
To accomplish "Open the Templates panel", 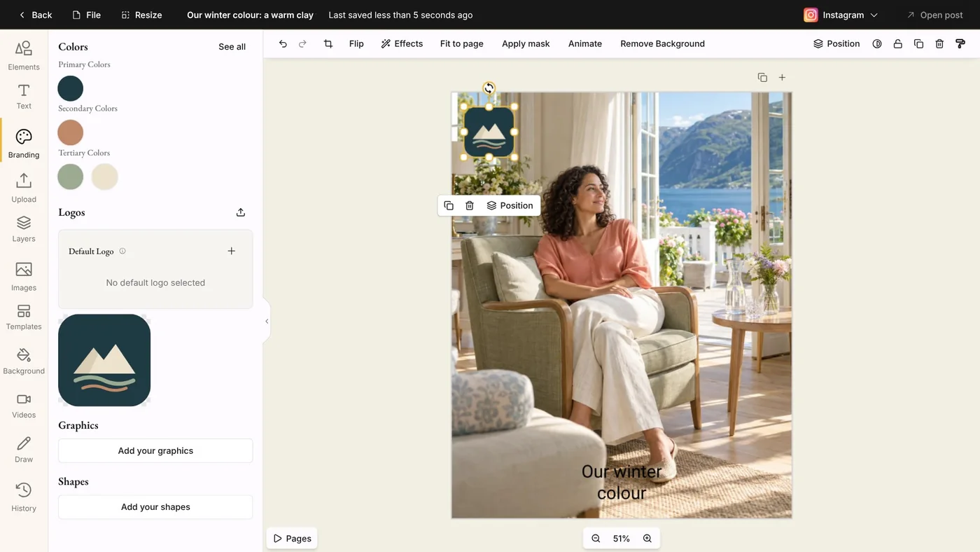I will tap(24, 317).
